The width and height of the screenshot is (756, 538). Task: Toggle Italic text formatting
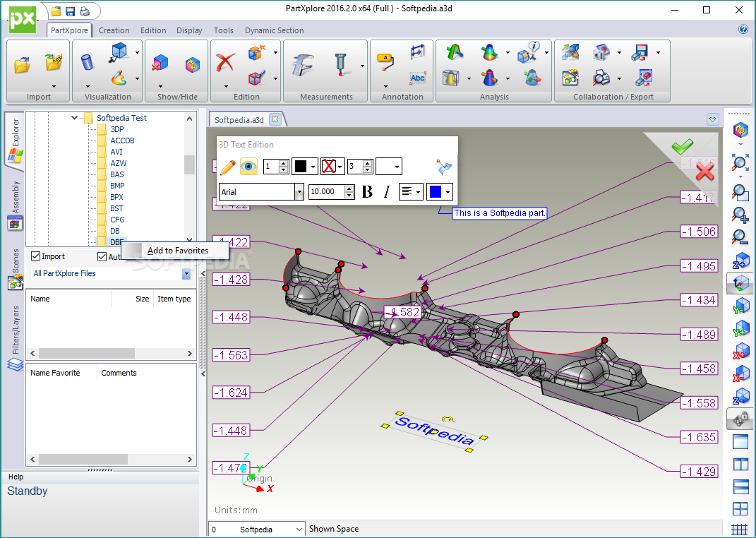click(x=386, y=192)
